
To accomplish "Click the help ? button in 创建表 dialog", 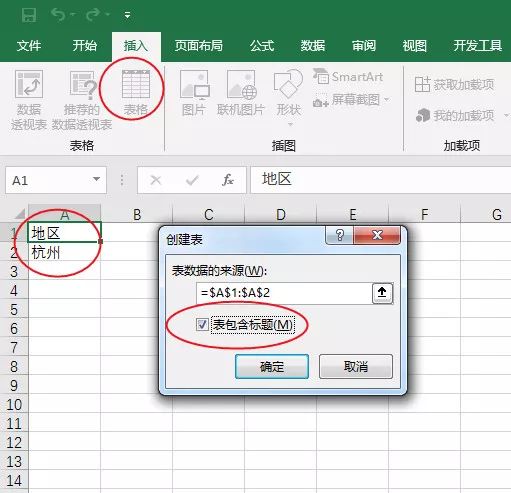I will pos(339,235).
